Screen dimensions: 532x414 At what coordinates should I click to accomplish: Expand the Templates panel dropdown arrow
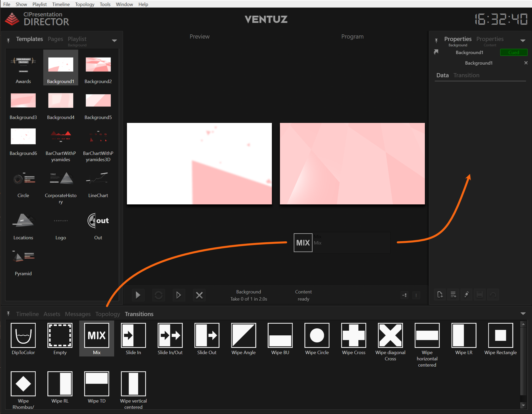click(x=114, y=41)
